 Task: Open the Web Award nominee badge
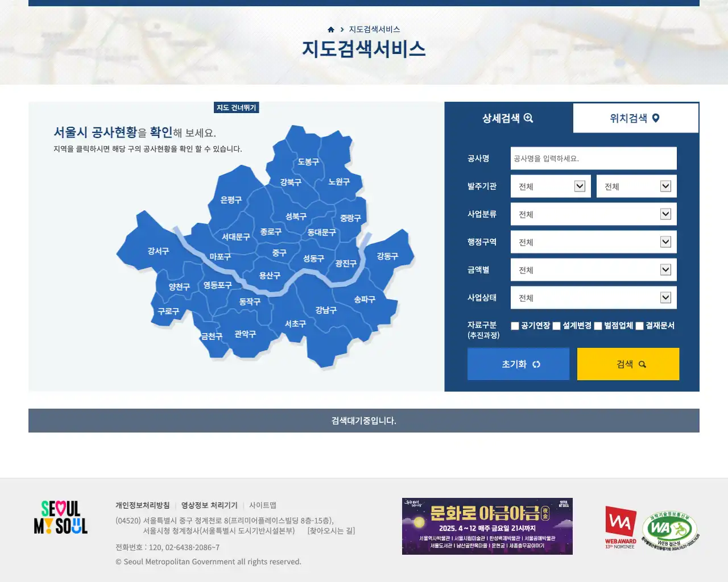pyautogui.click(x=621, y=527)
